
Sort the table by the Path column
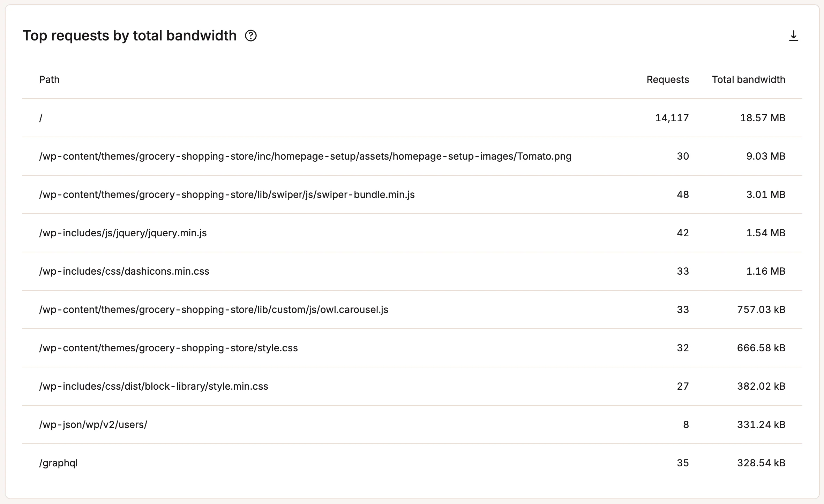49,79
